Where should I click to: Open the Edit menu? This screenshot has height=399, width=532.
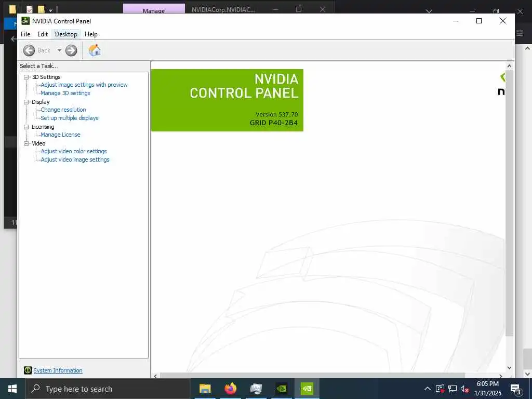coord(43,34)
